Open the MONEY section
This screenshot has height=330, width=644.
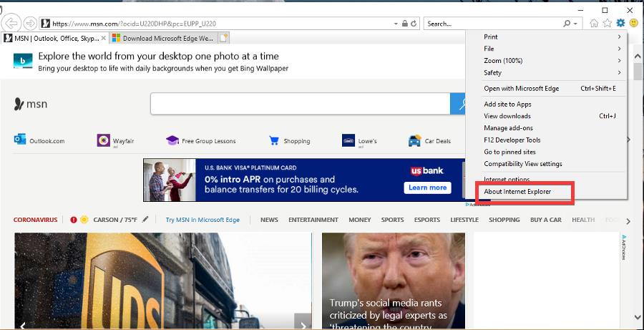pyautogui.click(x=360, y=220)
